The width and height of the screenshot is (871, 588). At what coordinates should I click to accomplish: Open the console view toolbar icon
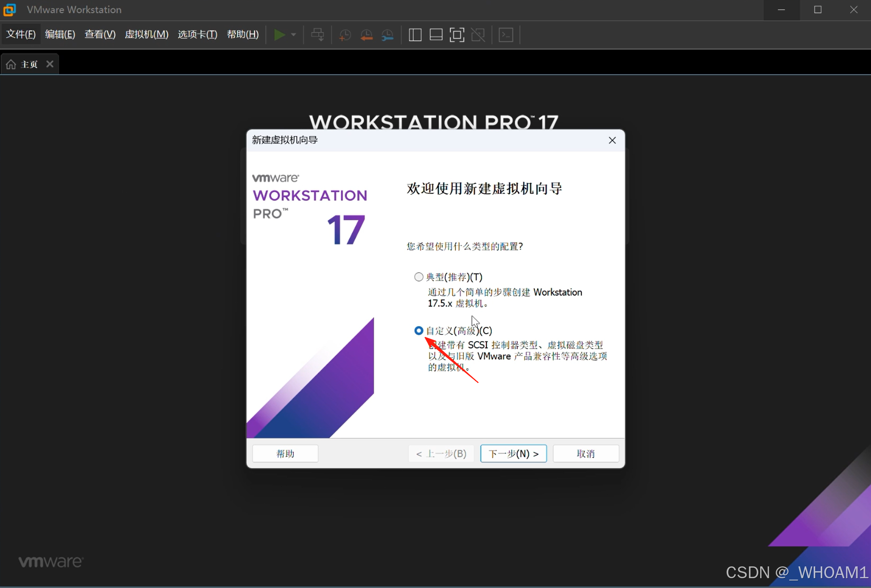point(506,35)
